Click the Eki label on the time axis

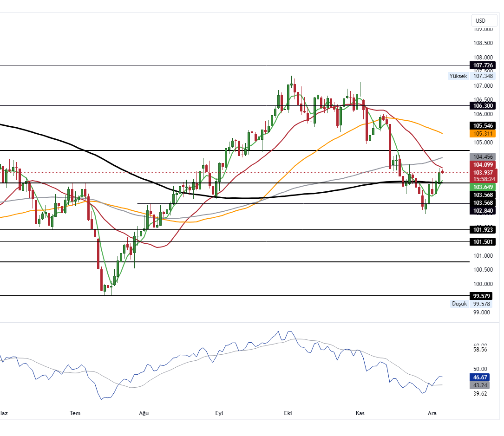click(288, 413)
